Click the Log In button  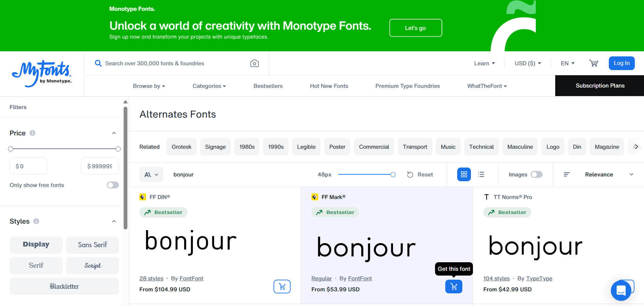tap(621, 63)
